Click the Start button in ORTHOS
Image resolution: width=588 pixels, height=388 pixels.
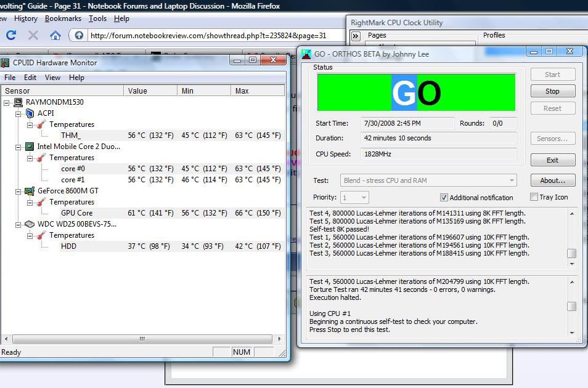[x=553, y=75]
